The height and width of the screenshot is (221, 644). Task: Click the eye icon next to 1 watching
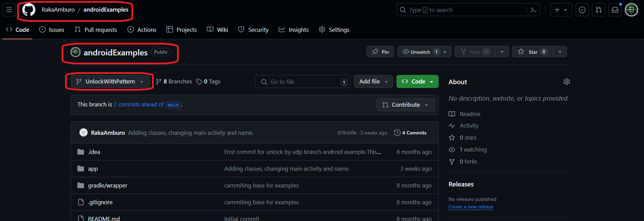(x=452, y=149)
